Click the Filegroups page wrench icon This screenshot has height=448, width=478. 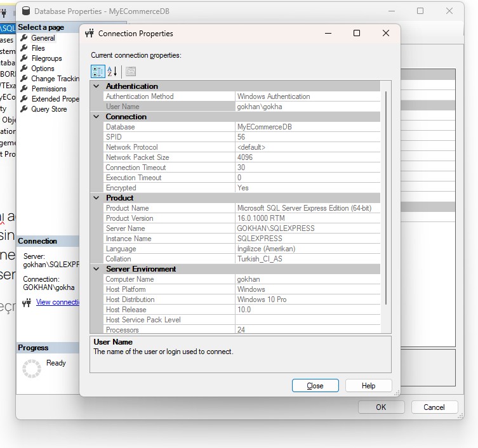tap(24, 58)
